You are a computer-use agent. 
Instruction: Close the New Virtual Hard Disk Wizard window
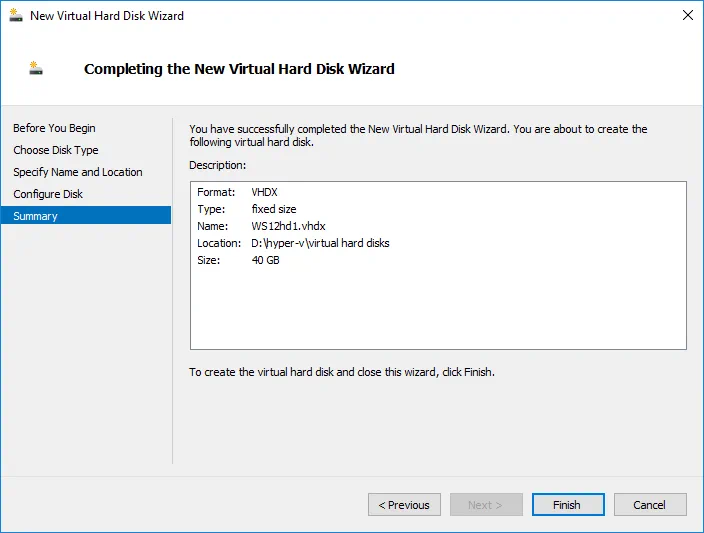pyautogui.click(x=687, y=15)
